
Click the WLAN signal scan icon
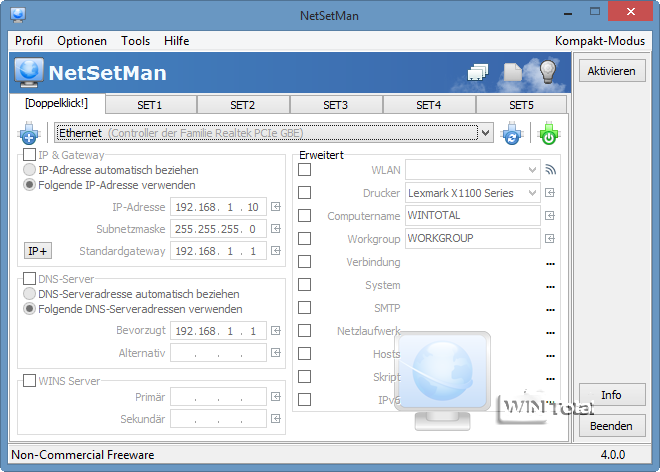coord(550,170)
